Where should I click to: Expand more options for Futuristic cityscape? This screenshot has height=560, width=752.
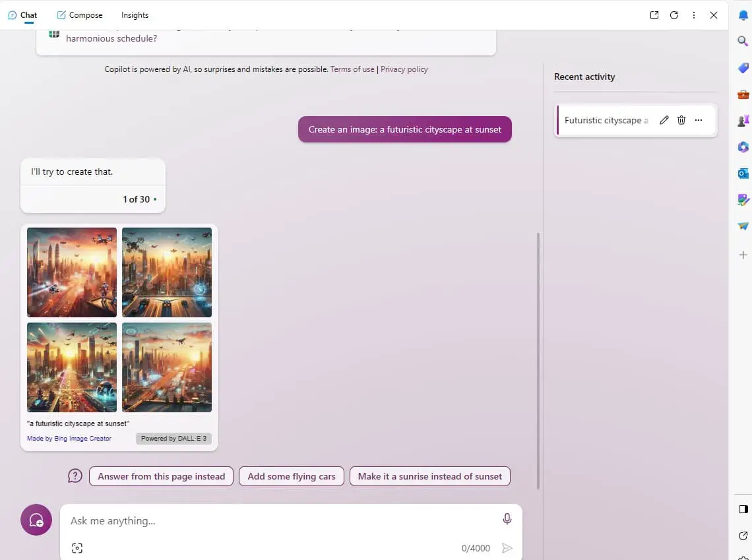699,120
